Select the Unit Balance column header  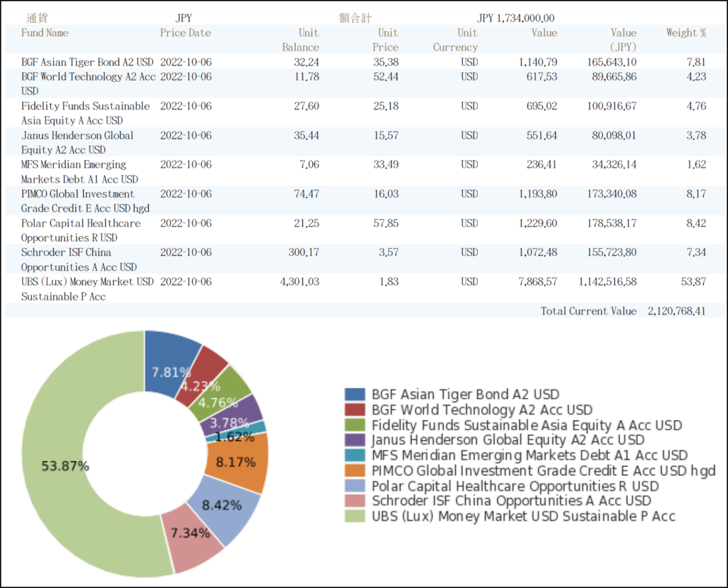(x=301, y=40)
